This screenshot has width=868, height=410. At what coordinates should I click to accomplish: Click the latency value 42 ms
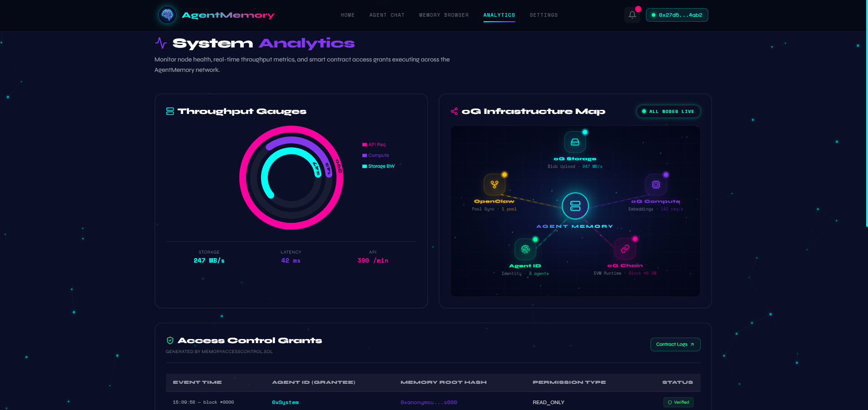pos(291,261)
